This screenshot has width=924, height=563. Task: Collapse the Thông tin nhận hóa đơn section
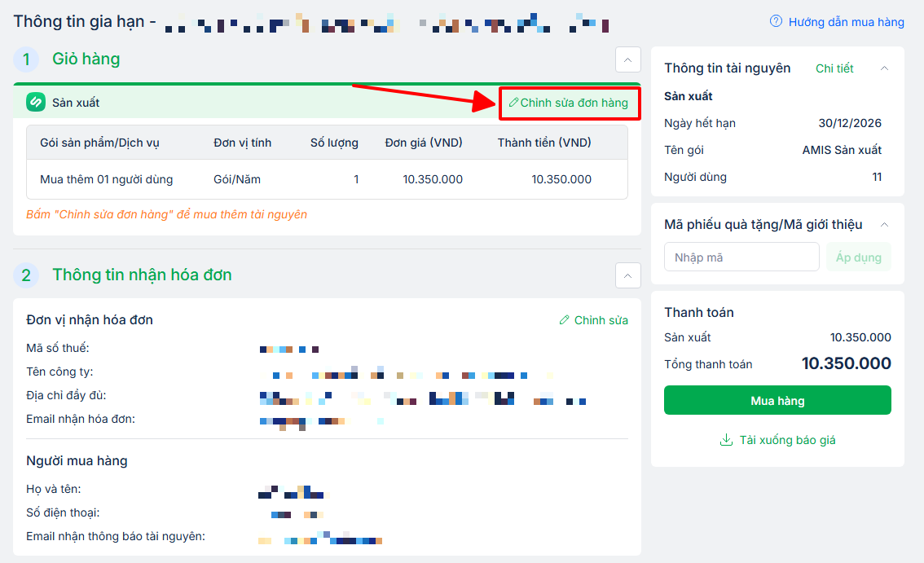point(627,275)
